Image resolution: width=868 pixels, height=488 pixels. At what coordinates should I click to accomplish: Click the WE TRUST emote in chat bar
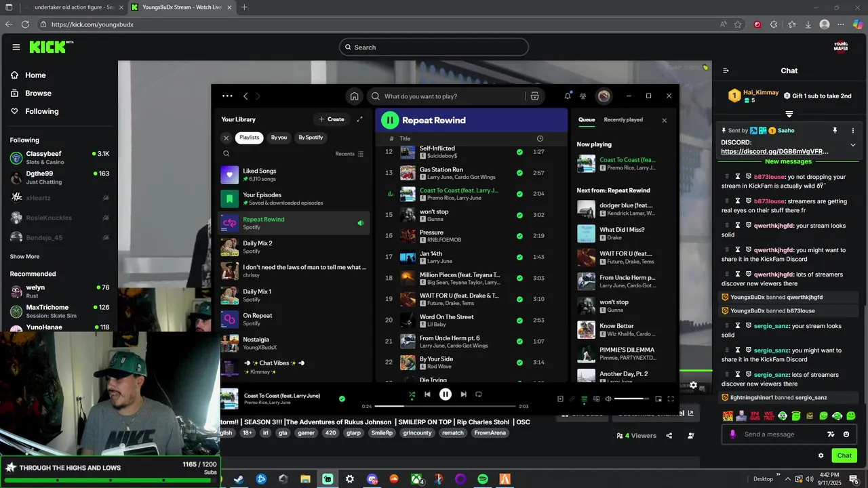(769, 415)
